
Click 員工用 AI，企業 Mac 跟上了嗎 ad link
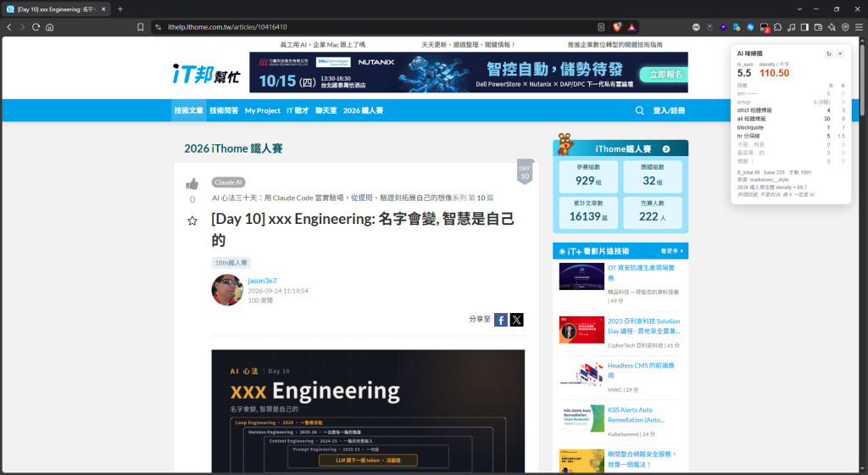[322, 44]
